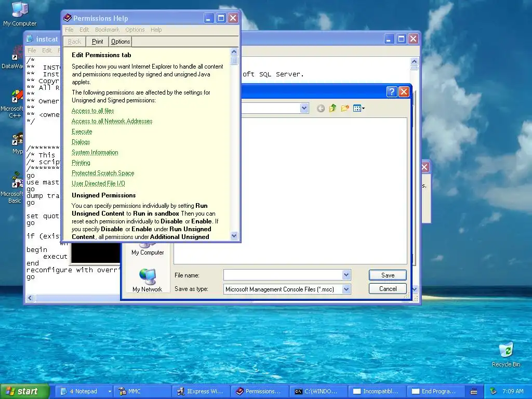Follow the Dialogs help link
Screen dimensions: 532x399
[x=81, y=142]
